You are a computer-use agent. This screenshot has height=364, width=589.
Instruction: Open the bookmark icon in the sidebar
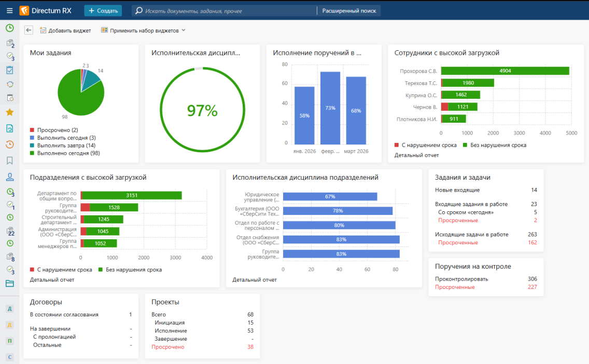9,161
